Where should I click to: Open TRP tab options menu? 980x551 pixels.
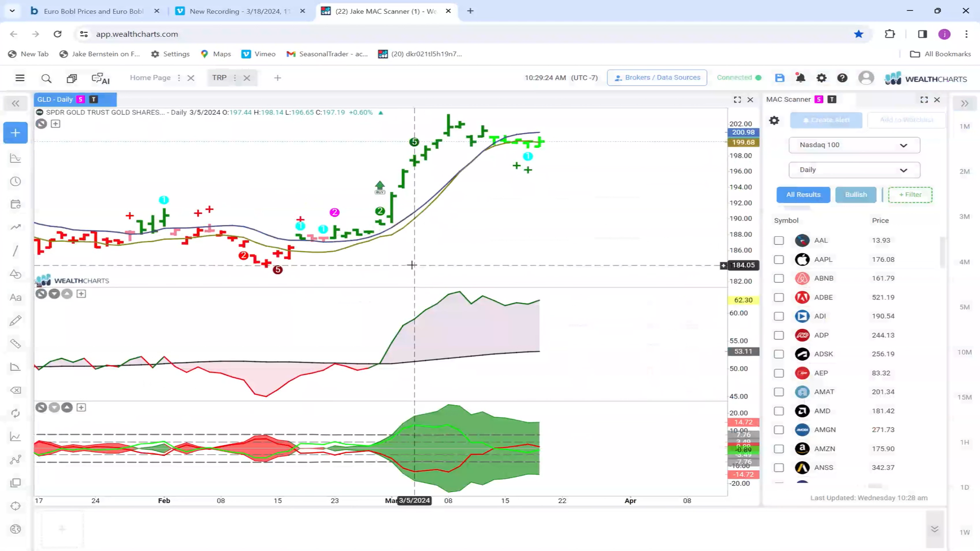pos(235,78)
